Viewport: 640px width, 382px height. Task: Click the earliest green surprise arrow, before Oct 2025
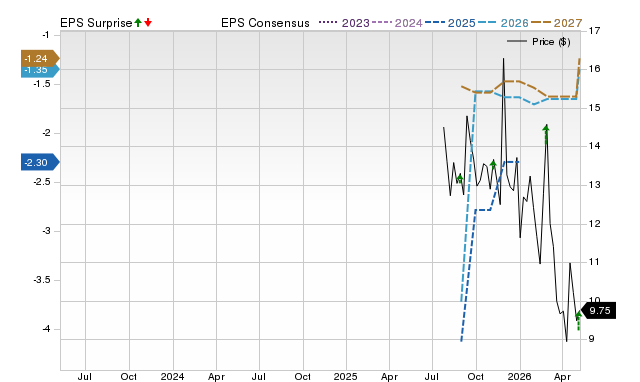coord(460,178)
